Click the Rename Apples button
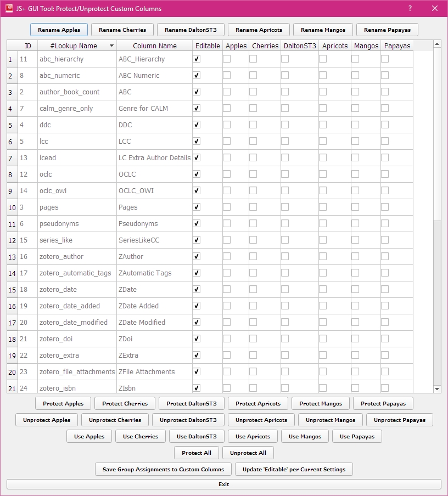448x496 pixels. click(59, 30)
